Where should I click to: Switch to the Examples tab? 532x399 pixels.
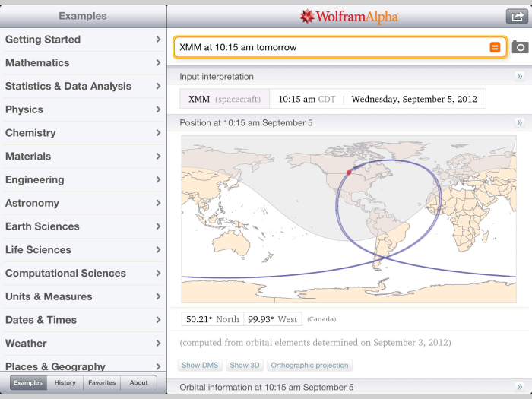pos(28,382)
